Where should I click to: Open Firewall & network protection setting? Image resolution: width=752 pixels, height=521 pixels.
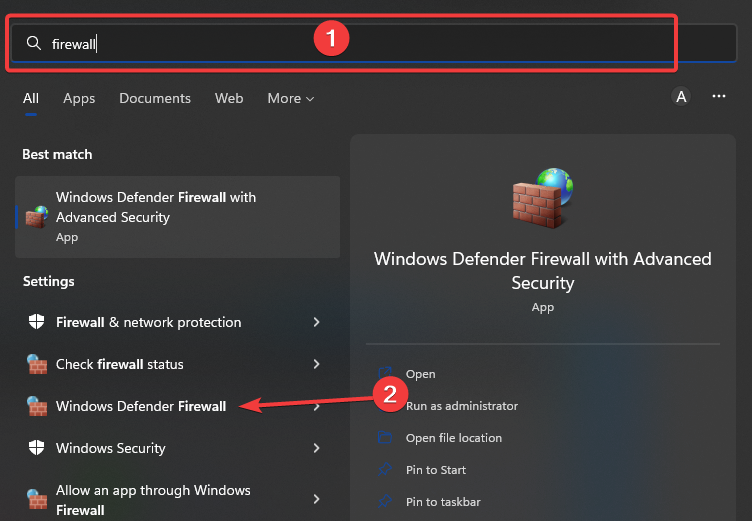177,322
